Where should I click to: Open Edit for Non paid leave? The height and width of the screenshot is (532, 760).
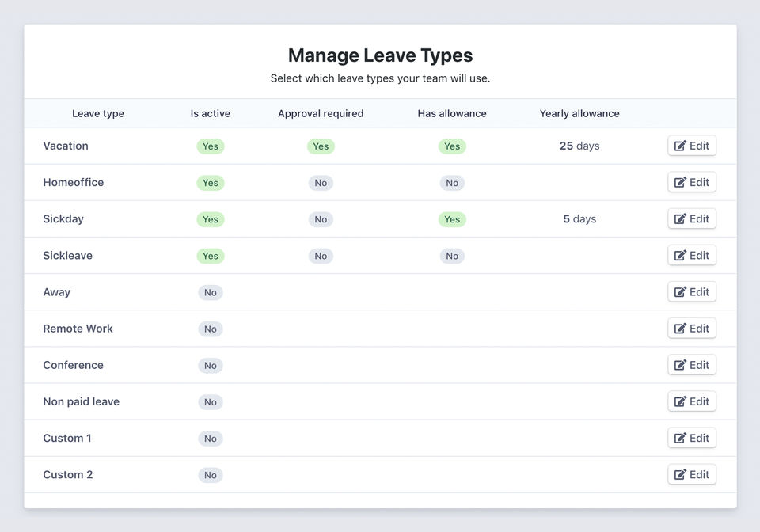[x=692, y=401]
